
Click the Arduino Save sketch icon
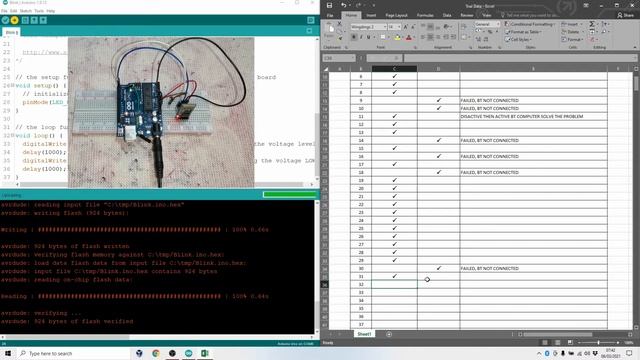click(43, 20)
